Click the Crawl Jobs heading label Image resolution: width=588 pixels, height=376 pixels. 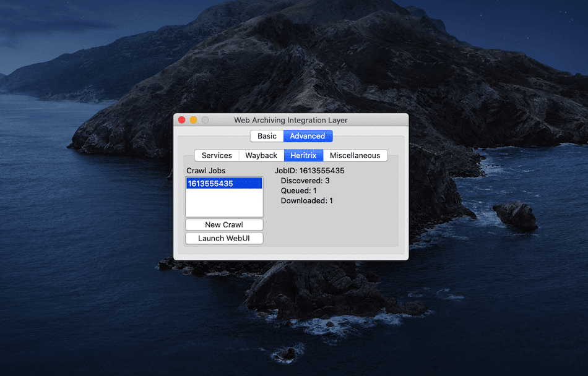206,171
